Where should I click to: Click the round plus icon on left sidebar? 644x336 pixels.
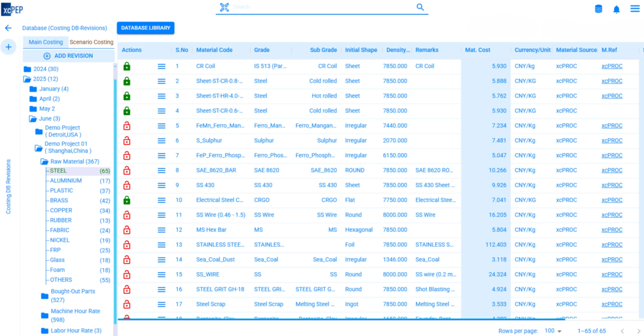coord(9,47)
